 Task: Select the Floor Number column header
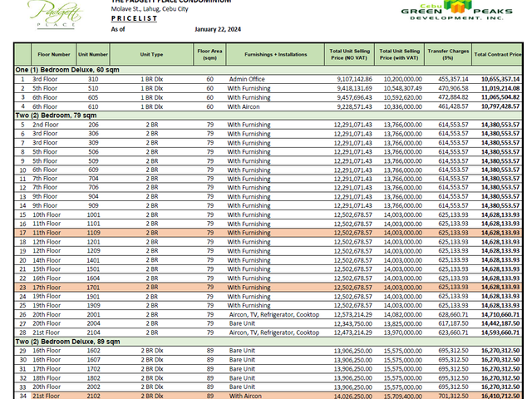(53, 54)
